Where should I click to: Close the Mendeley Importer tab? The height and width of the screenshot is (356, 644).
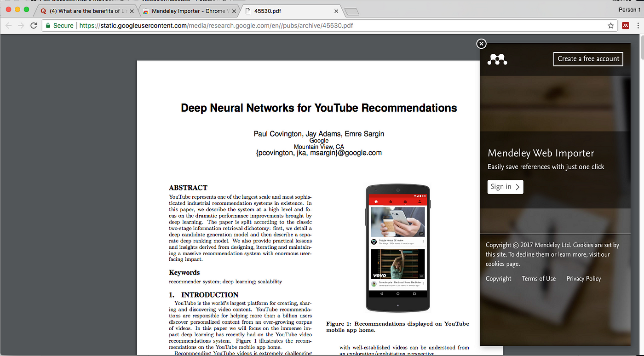233,11
